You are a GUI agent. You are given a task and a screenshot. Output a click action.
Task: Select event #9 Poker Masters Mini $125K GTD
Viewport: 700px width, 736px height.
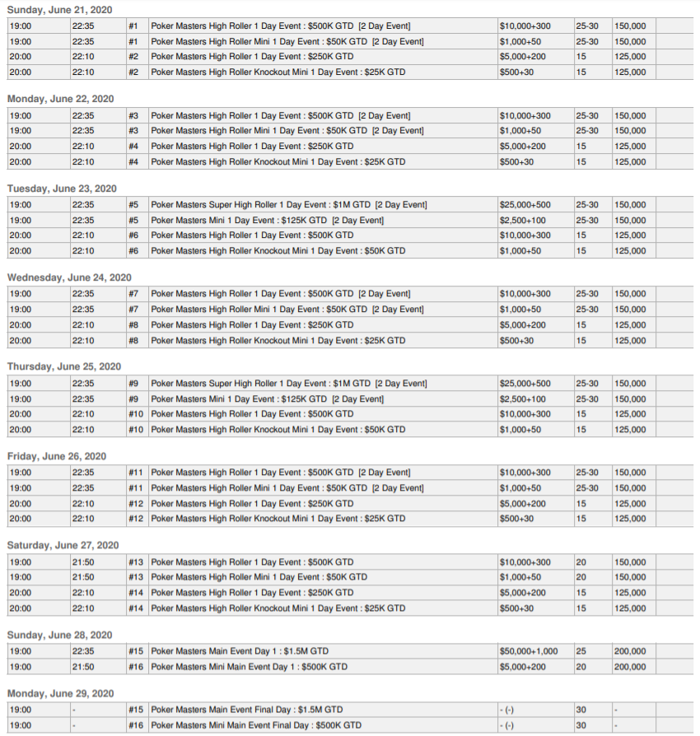(x=267, y=399)
